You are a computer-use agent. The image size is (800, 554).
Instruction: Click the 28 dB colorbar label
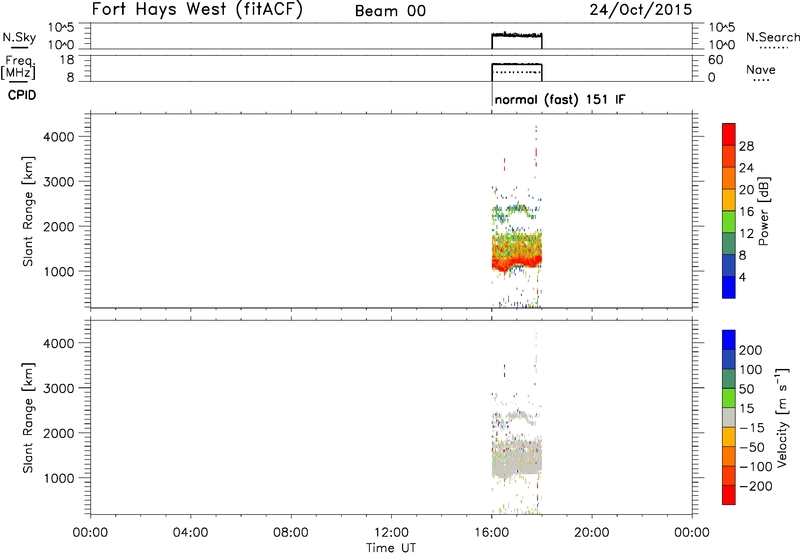click(x=746, y=146)
